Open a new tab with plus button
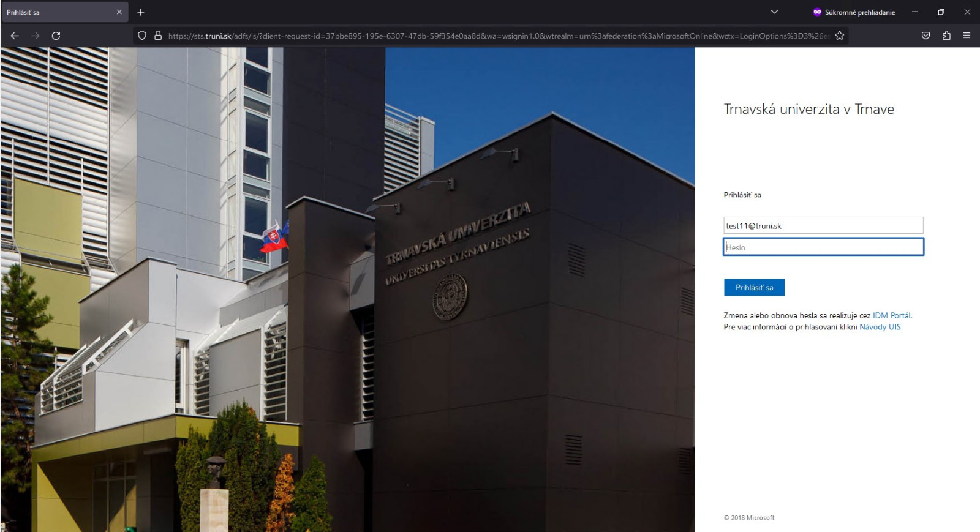Viewport: 980px width, 532px height. 141,12
